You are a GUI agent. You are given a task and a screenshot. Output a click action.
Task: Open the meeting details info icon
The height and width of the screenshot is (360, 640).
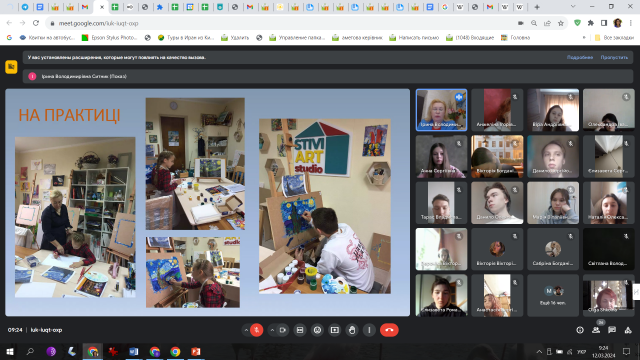coord(580,330)
